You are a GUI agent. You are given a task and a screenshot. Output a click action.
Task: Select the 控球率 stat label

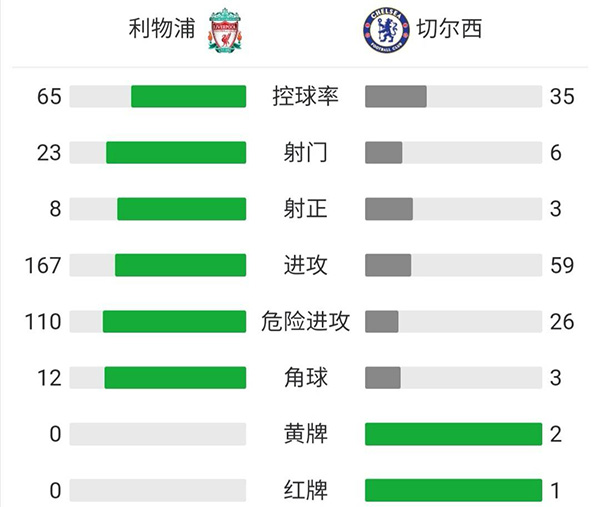[x=305, y=97]
